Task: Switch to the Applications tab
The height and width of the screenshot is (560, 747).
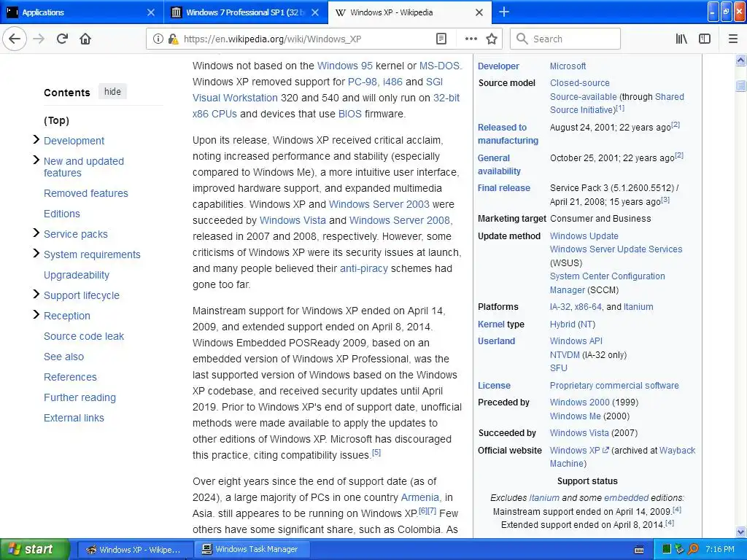Action: click(82, 12)
